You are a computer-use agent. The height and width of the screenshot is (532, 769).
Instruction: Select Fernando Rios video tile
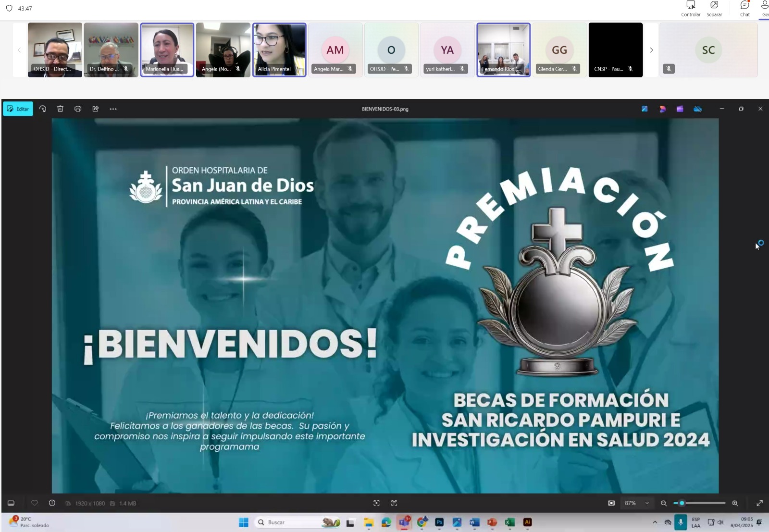pyautogui.click(x=503, y=50)
